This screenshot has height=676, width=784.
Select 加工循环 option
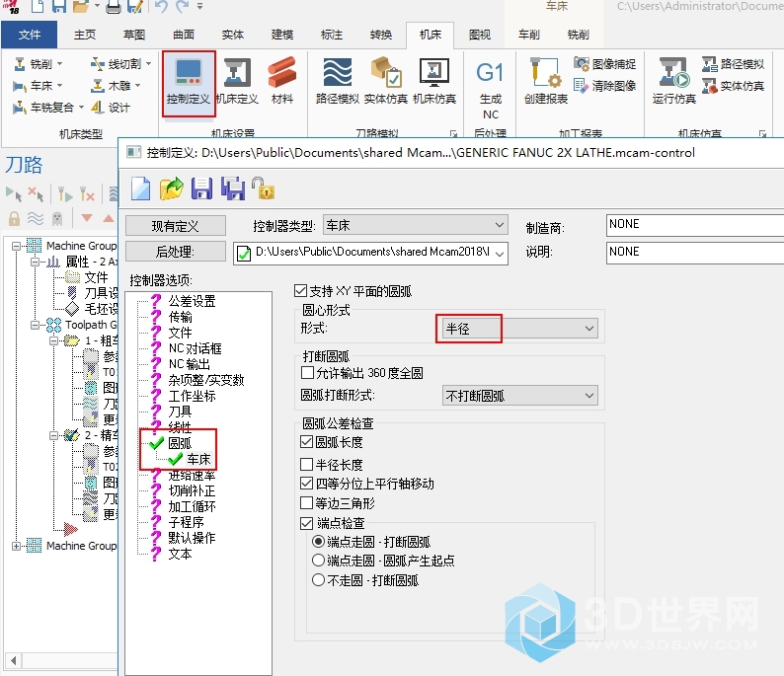coord(192,506)
